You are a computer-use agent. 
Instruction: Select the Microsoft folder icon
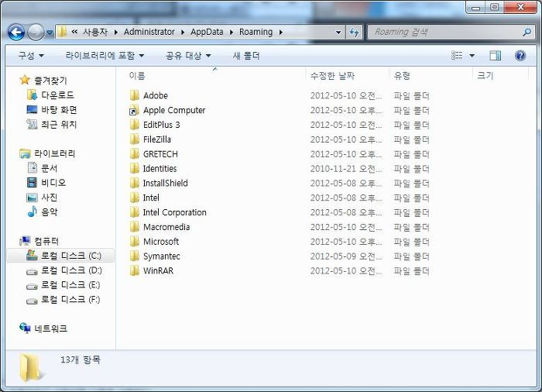click(x=134, y=241)
